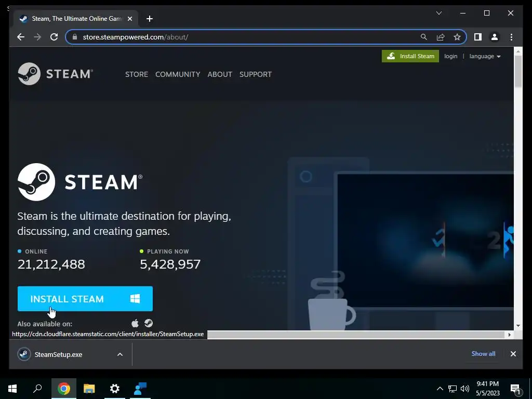The image size is (532, 399).
Task: Open the Chrome profile menu
Action: (x=495, y=37)
